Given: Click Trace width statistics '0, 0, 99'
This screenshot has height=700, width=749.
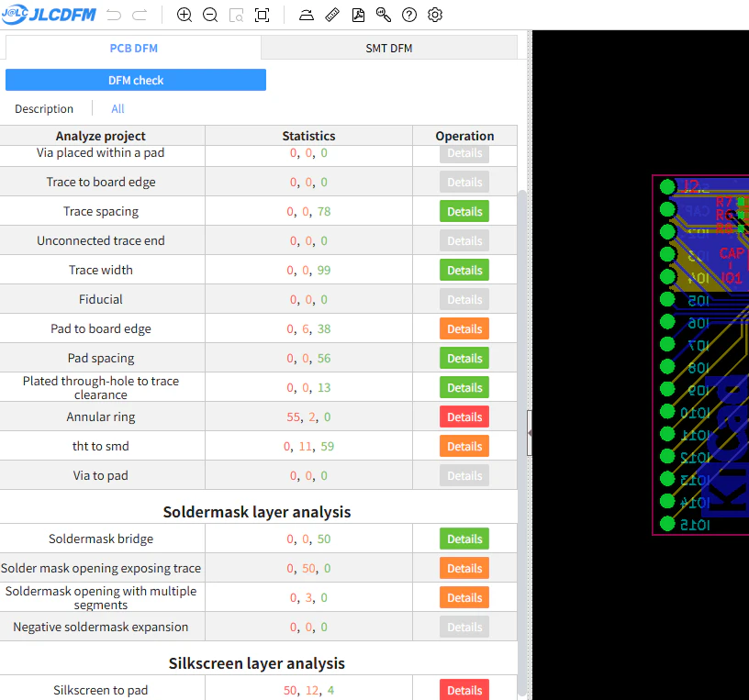Looking at the screenshot, I should pyautogui.click(x=308, y=270).
